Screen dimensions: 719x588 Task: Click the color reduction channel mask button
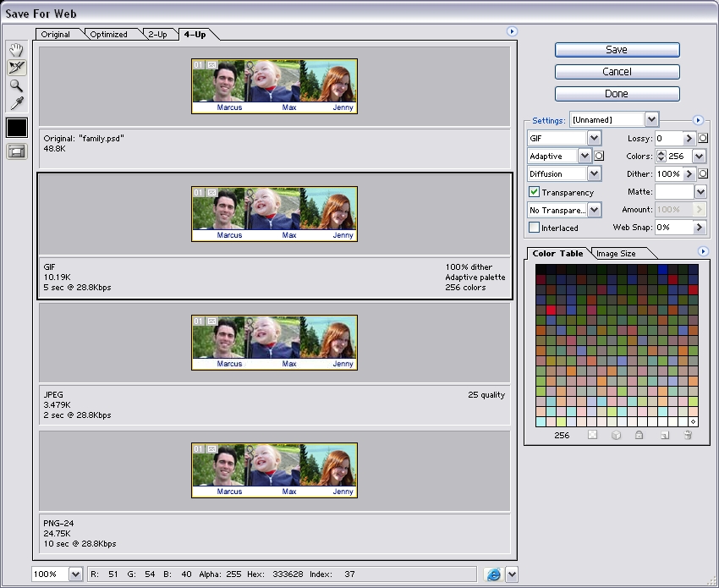click(599, 156)
